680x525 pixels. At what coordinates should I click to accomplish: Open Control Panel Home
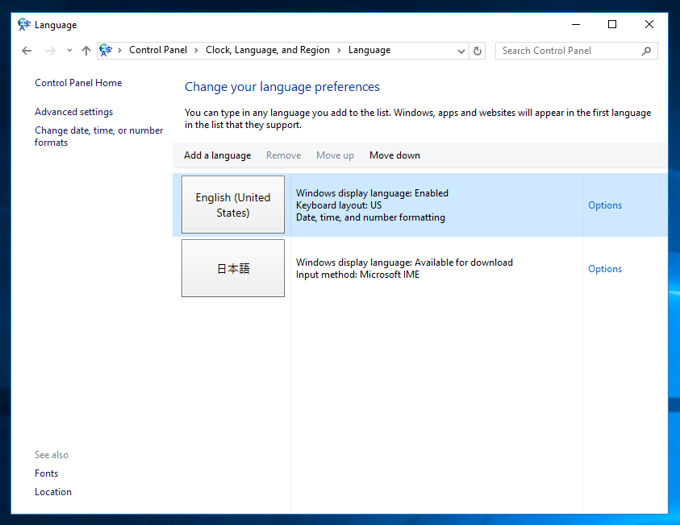point(78,83)
